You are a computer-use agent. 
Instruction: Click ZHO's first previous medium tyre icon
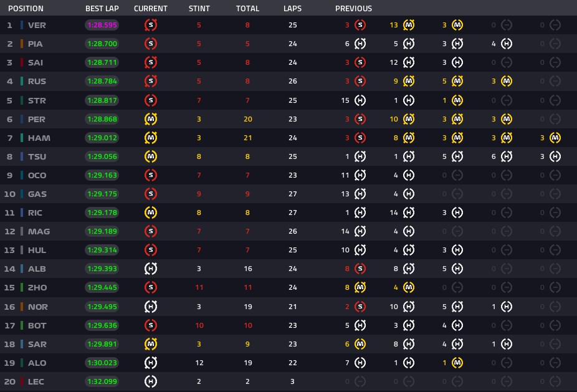coord(360,287)
